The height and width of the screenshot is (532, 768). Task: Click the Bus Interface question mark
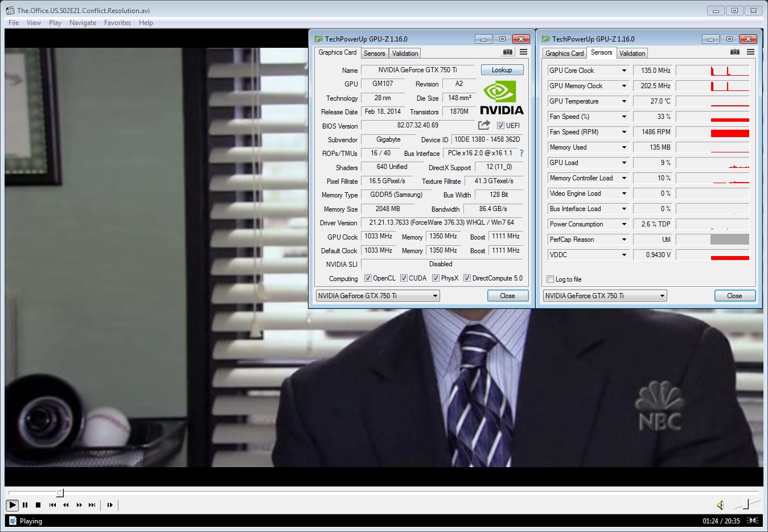(x=521, y=153)
